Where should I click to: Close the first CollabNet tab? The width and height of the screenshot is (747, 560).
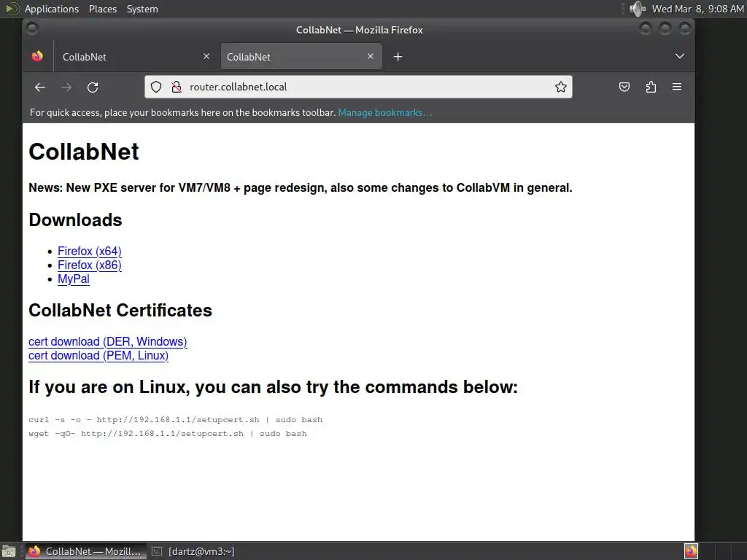pos(206,56)
